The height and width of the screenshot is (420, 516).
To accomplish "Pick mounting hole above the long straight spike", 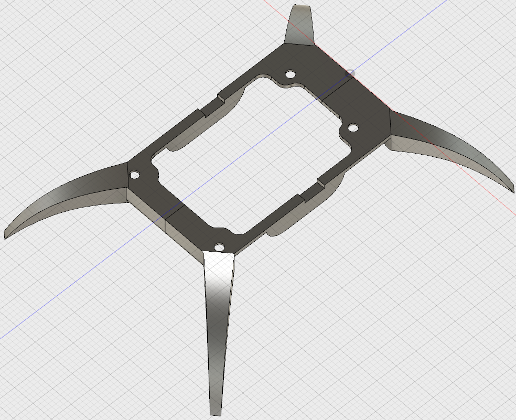I will coord(219,247).
